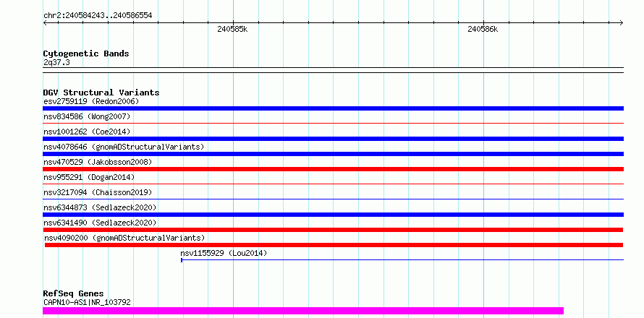This screenshot has height=318, width=644.
Task: Open nsv4078646 (gnomADStructuralVariants) label
Action: pos(124,147)
